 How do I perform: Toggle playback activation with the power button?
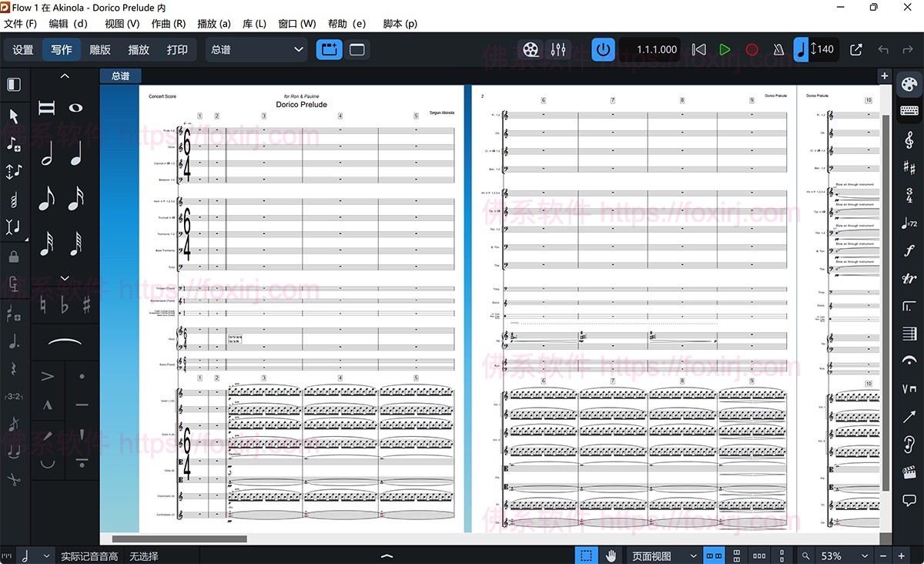pyautogui.click(x=604, y=49)
